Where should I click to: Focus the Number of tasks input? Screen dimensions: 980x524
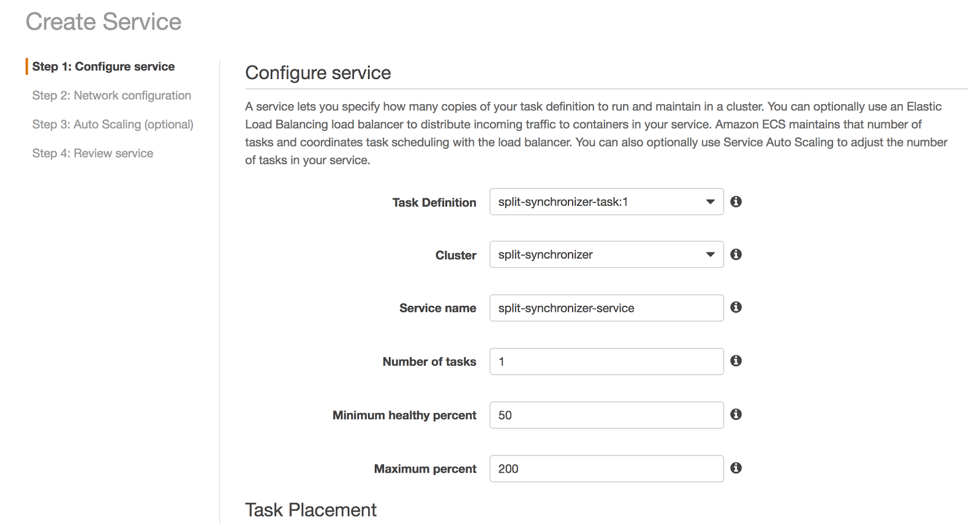[606, 362]
